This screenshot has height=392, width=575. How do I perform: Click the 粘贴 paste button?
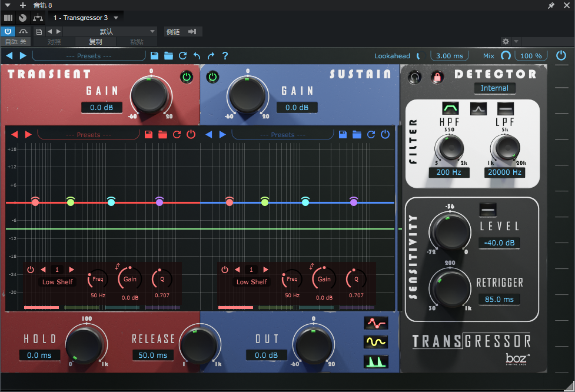pos(137,41)
